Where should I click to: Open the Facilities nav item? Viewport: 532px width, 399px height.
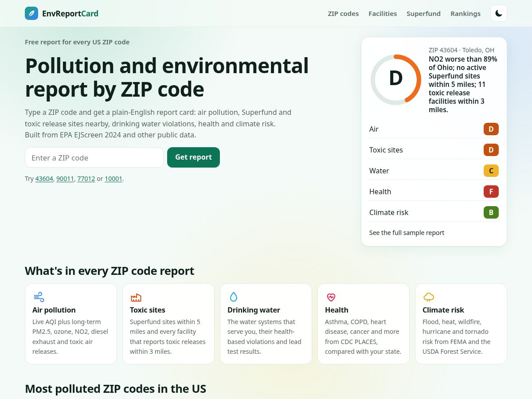coord(383,13)
